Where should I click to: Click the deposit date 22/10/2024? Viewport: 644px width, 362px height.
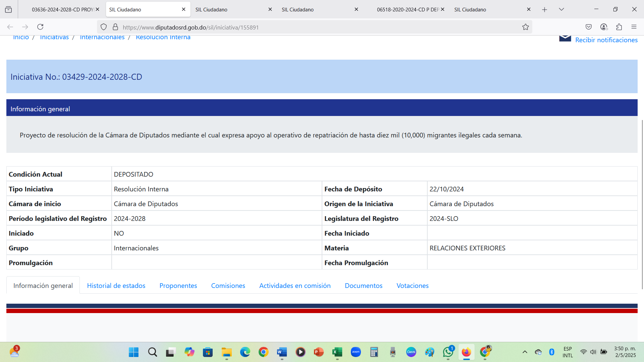click(446, 189)
